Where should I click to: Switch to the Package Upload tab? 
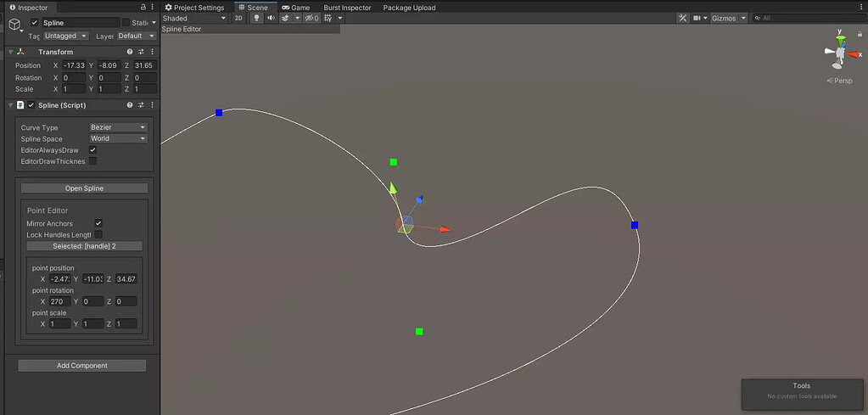click(x=409, y=7)
